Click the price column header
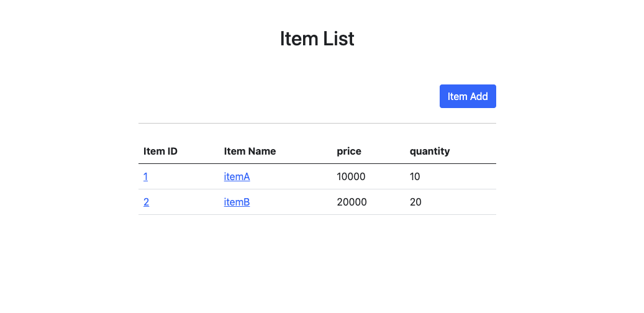 coord(349,151)
